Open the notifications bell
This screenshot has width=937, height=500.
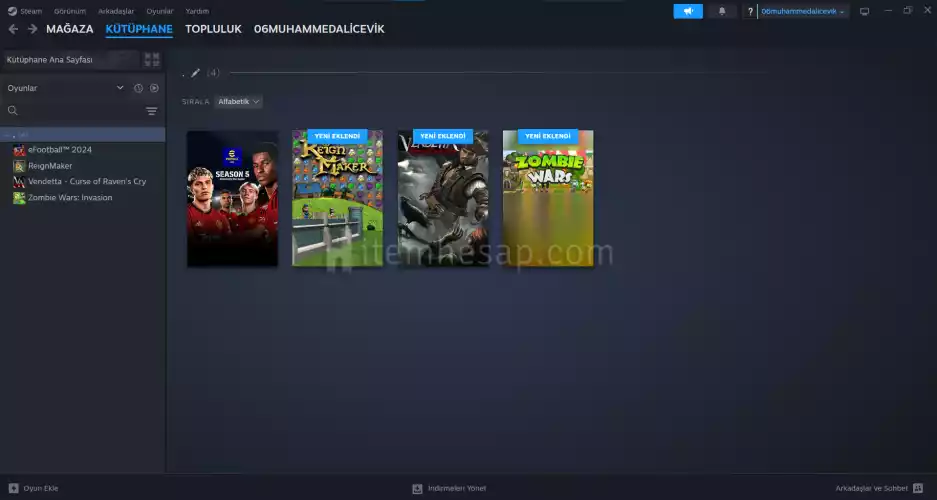[722, 11]
